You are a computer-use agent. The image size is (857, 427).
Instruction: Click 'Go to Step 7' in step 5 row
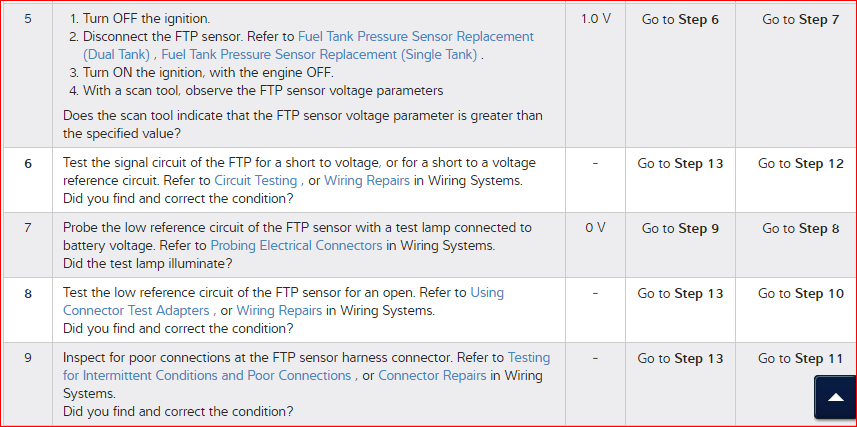800,19
